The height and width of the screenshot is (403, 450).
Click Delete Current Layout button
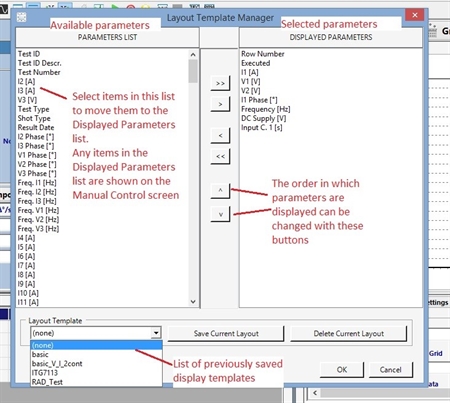[349, 334]
